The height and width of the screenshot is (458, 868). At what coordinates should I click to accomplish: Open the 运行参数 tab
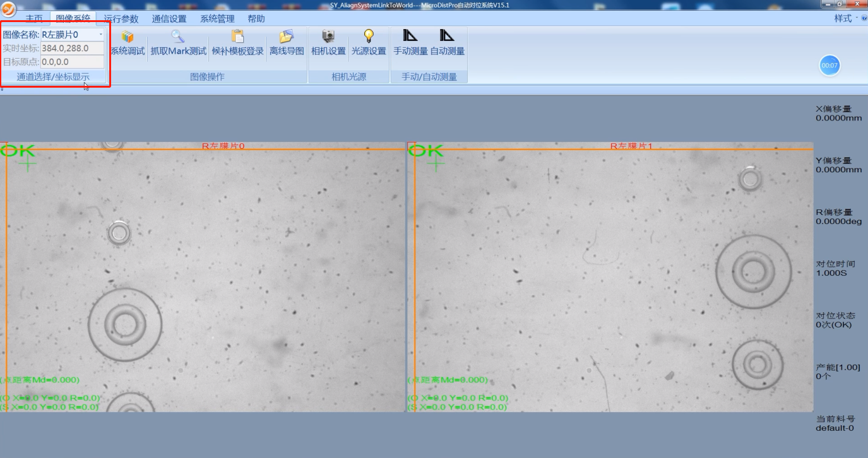point(121,19)
